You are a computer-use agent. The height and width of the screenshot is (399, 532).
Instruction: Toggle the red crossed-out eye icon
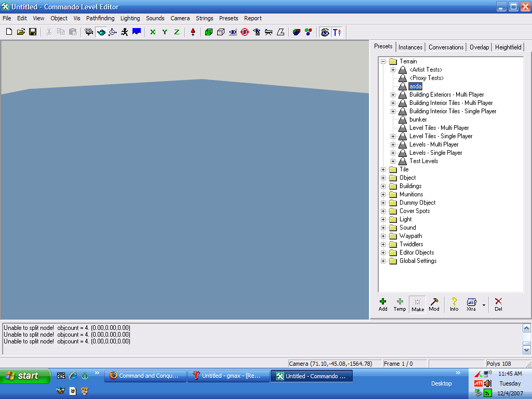(245, 32)
